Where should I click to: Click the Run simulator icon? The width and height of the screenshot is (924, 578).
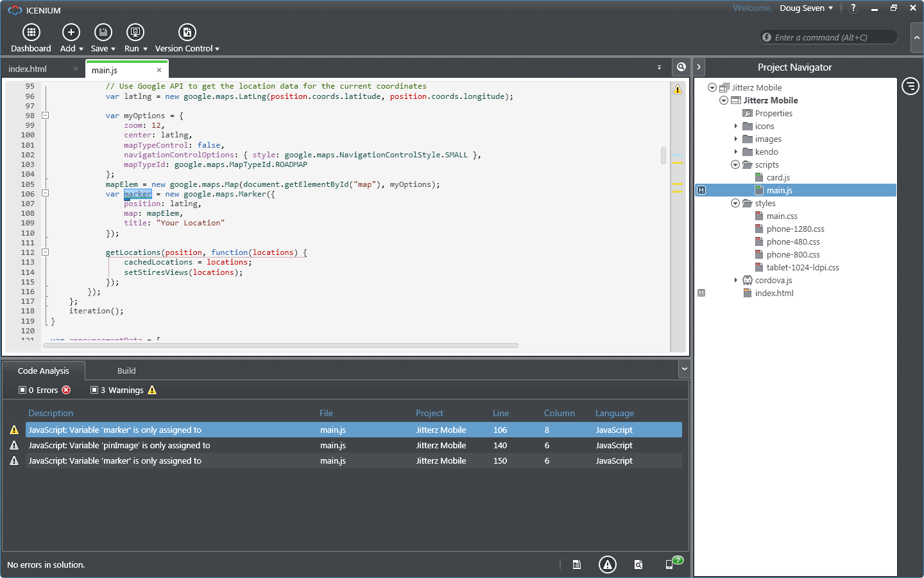135,32
